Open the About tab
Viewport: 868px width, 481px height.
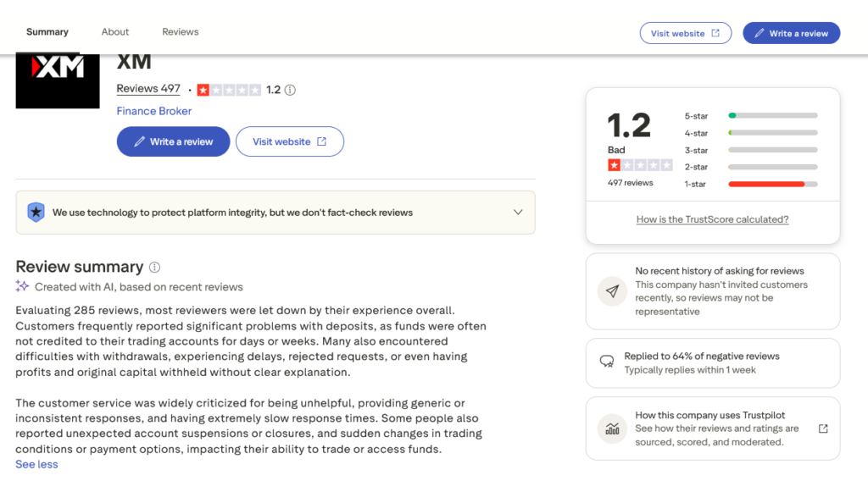[115, 32]
